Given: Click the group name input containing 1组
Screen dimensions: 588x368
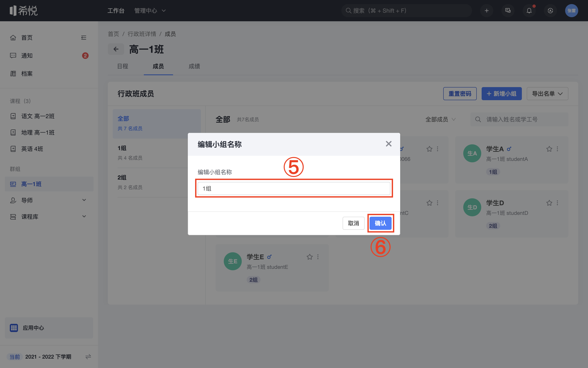Looking at the screenshot, I should coord(294,188).
